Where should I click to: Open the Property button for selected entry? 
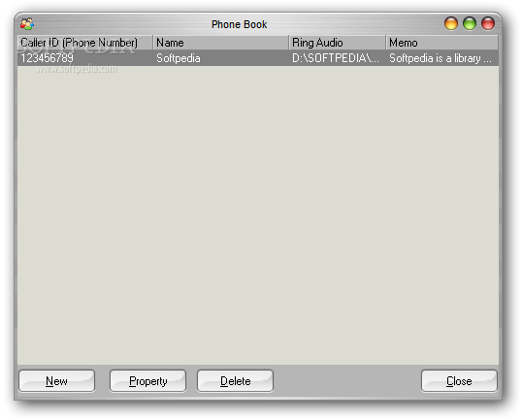coord(147,381)
